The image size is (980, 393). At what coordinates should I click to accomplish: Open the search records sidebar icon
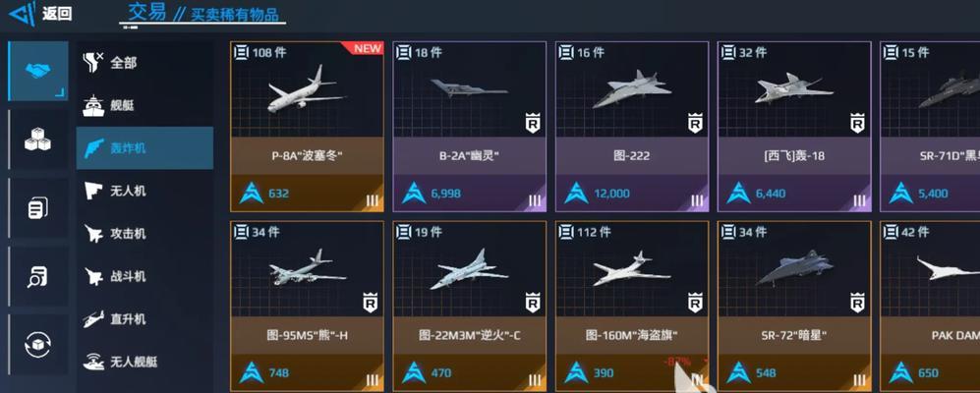[x=38, y=275]
